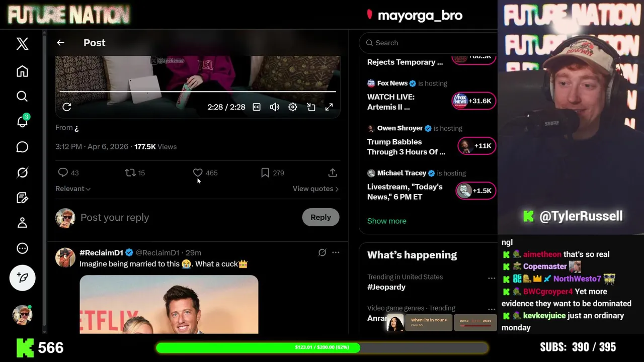Click the round compose Post button
The image size is (644, 362).
[22, 278]
